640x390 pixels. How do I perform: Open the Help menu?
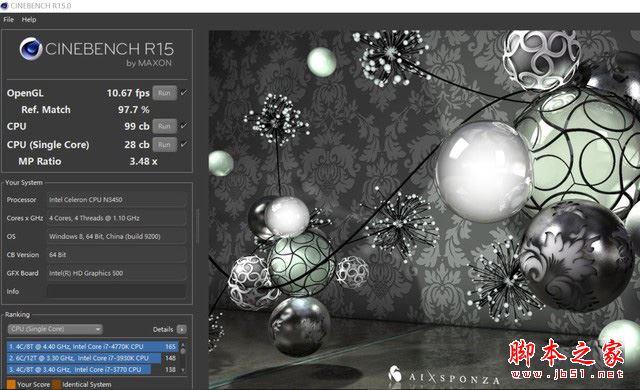tap(29, 20)
